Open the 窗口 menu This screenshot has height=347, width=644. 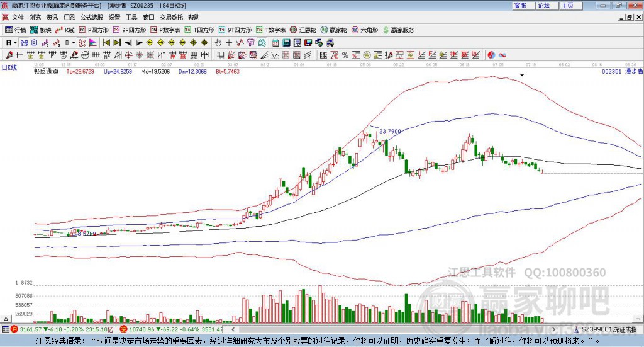point(148,17)
